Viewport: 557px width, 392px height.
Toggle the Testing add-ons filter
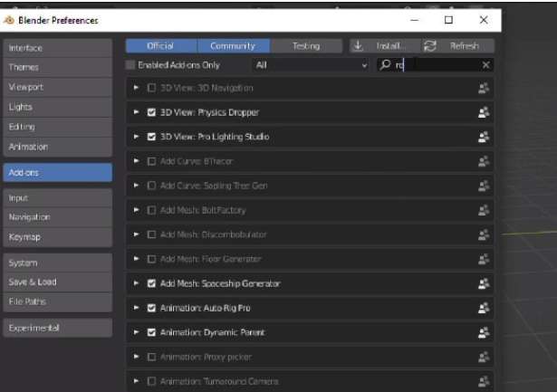(x=306, y=46)
